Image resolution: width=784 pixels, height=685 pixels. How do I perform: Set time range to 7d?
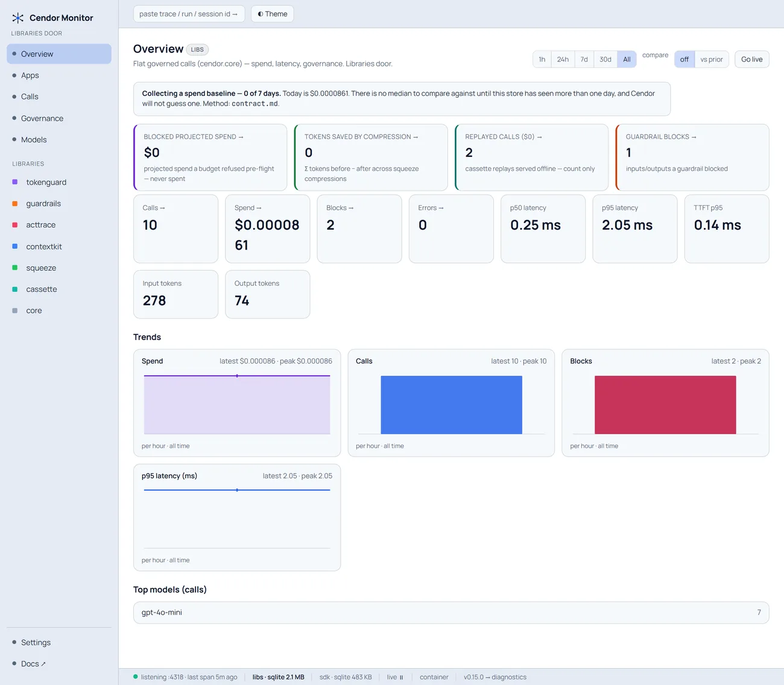pyautogui.click(x=584, y=59)
